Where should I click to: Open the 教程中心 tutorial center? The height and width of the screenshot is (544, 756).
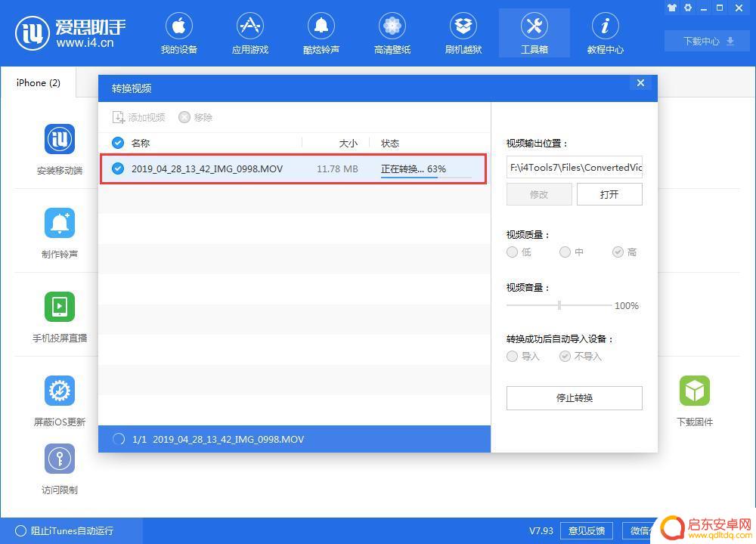pyautogui.click(x=605, y=33)
